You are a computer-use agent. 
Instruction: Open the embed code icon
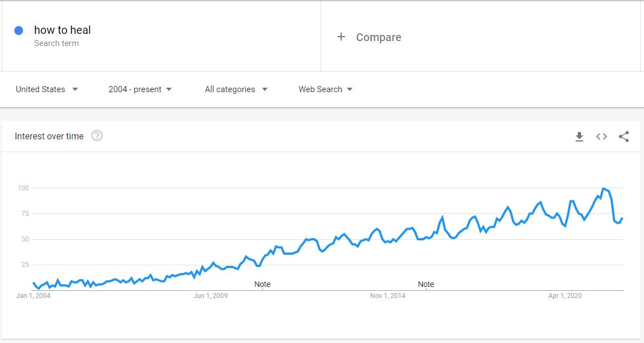click(601, 137)
